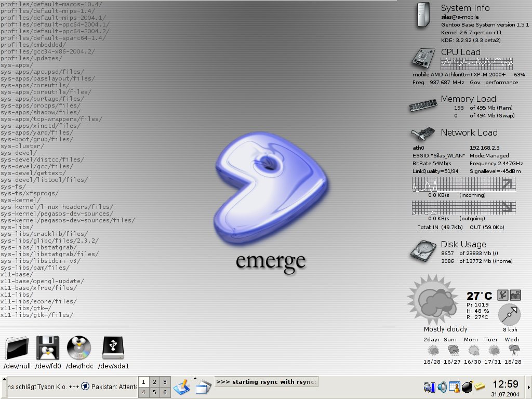Open the window list arrow above windows icon
The width and height of the screenshot is (532, 399).
(x=195, y=378)
